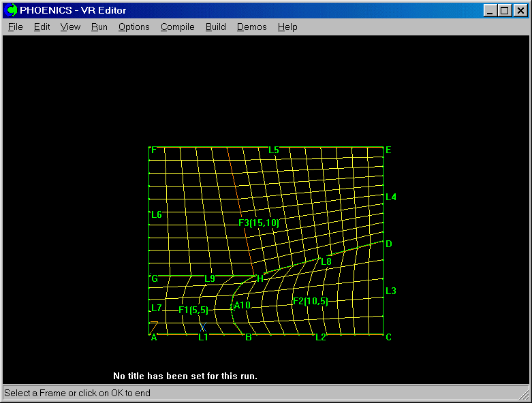The height and width of the screenshot is (403, 532).
Task: Click the PHOENICS app icon in title bar
Action: click(x=12, y=10)
